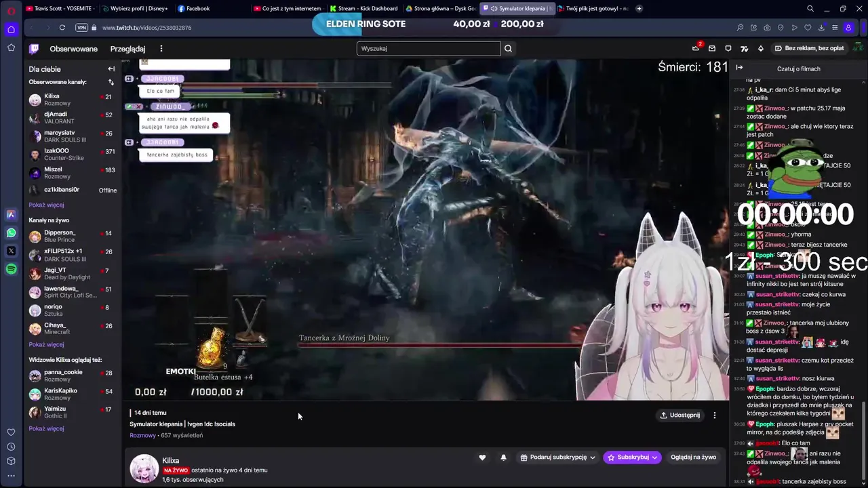Open X (Twitter) in browser sidebar
The height and width of the screenshot is (488, 868).
tap(11, 251)
